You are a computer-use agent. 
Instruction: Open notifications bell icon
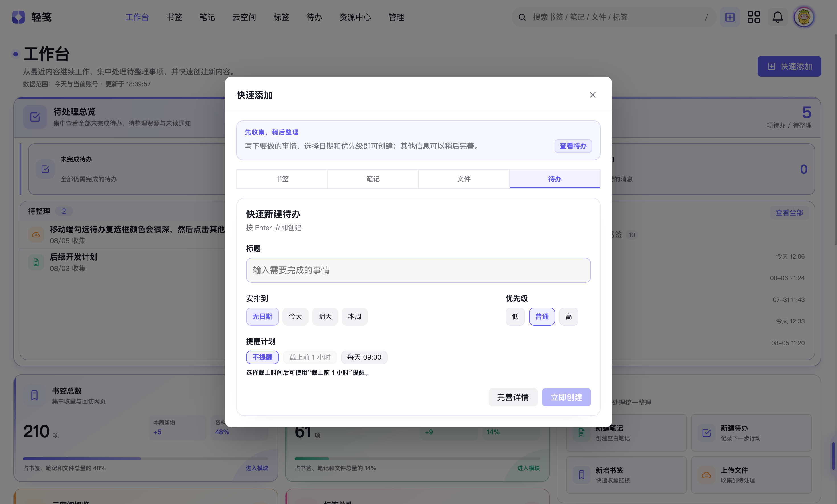[x=777, y=17]
